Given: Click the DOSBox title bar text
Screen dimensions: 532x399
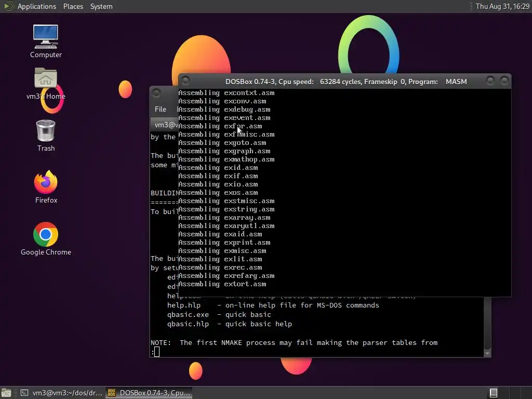Looking at the screenshot, I should coord(346,82).
